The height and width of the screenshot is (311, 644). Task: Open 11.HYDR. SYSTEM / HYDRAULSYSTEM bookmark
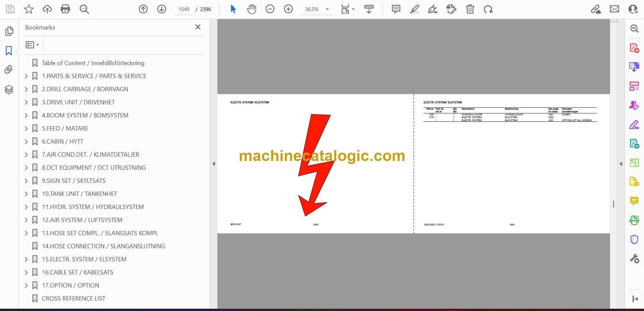pyautogui.click(x=93, y=207)
